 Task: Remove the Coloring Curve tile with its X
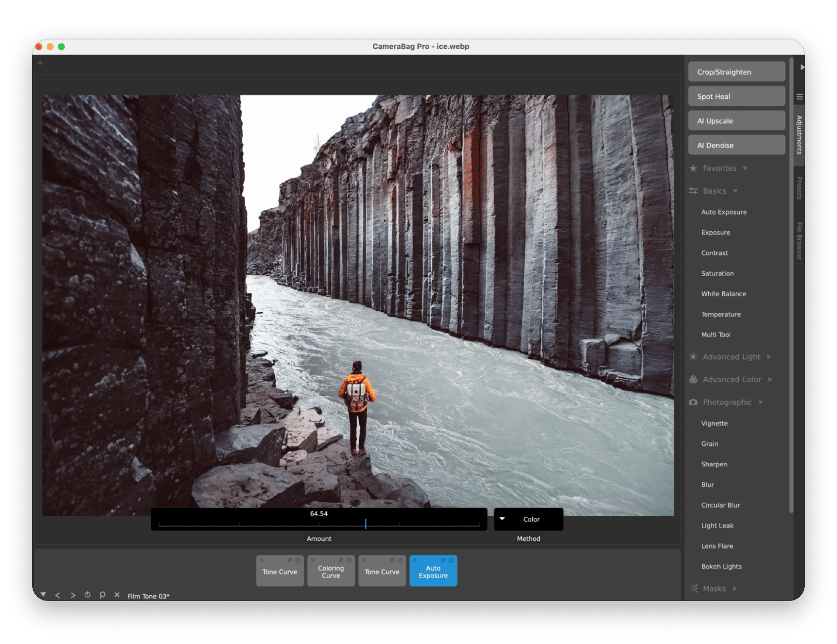click(x=313, y=560)
